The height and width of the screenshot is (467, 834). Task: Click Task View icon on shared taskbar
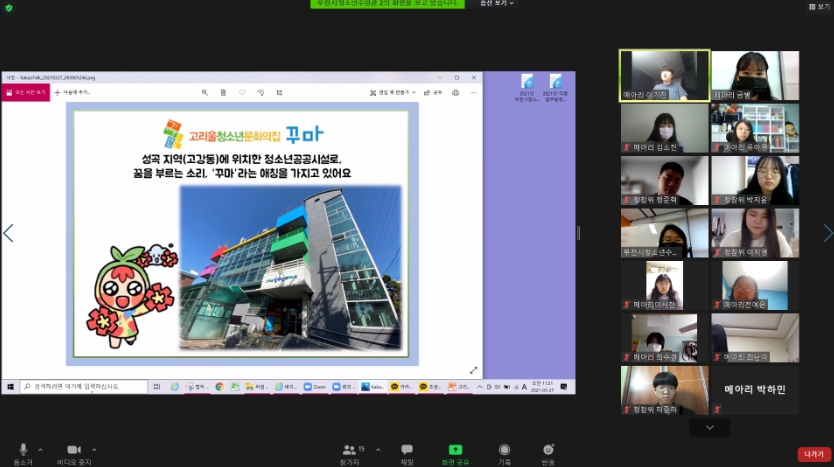pos(157,387)
